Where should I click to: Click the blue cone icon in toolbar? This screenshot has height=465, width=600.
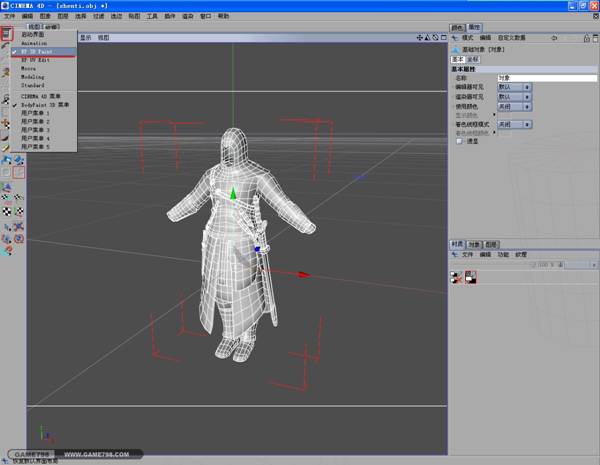(x=7, y=187)
